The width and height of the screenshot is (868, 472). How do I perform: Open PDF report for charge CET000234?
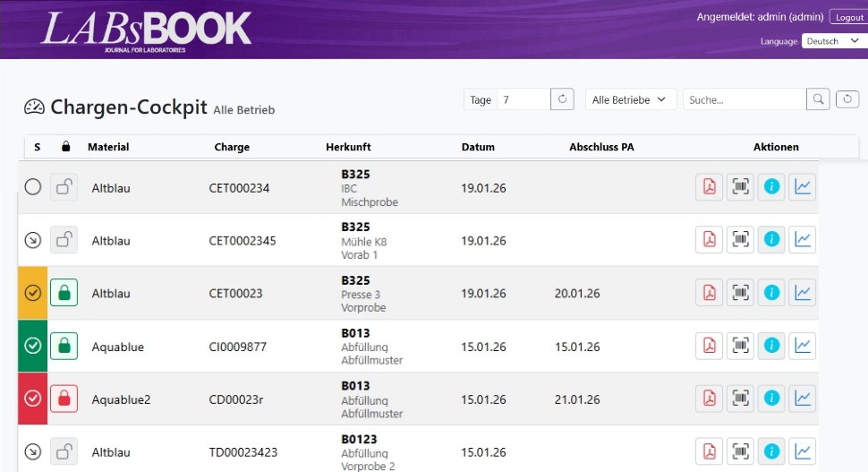(709, 186)
